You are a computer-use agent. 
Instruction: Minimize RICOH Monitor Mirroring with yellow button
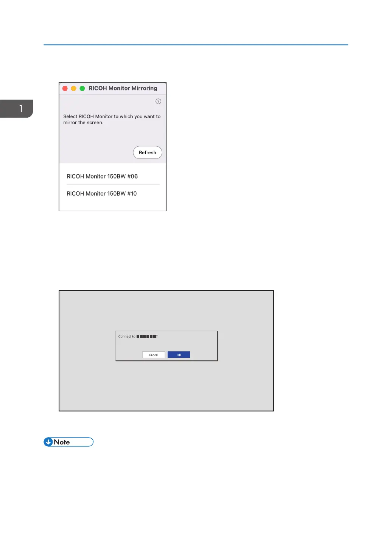(x=73, y=89)
